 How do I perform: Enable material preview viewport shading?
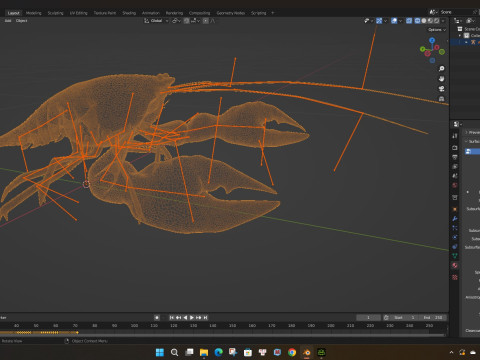430,21
